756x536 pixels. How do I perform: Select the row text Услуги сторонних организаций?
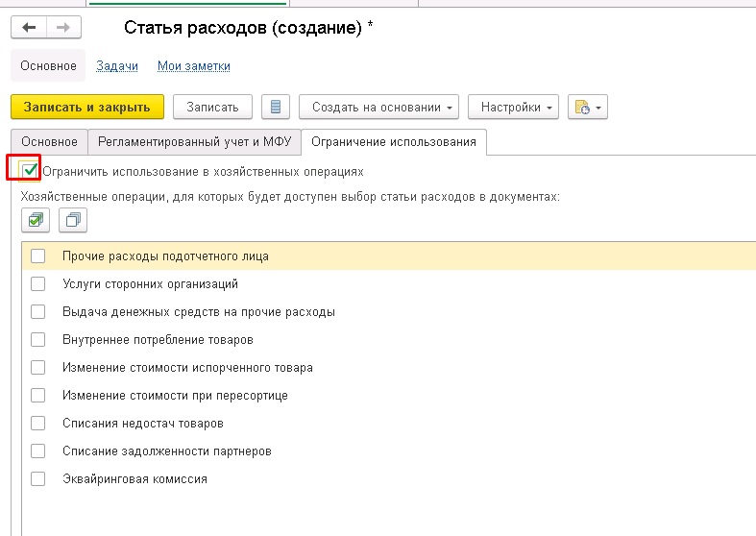pos(151,284)
